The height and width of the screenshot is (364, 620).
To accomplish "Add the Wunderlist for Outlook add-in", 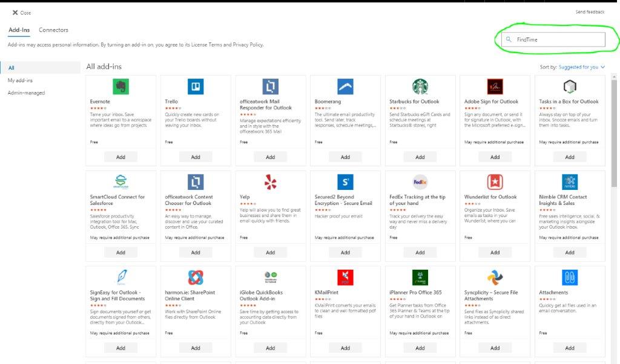I will pos(495,253).
